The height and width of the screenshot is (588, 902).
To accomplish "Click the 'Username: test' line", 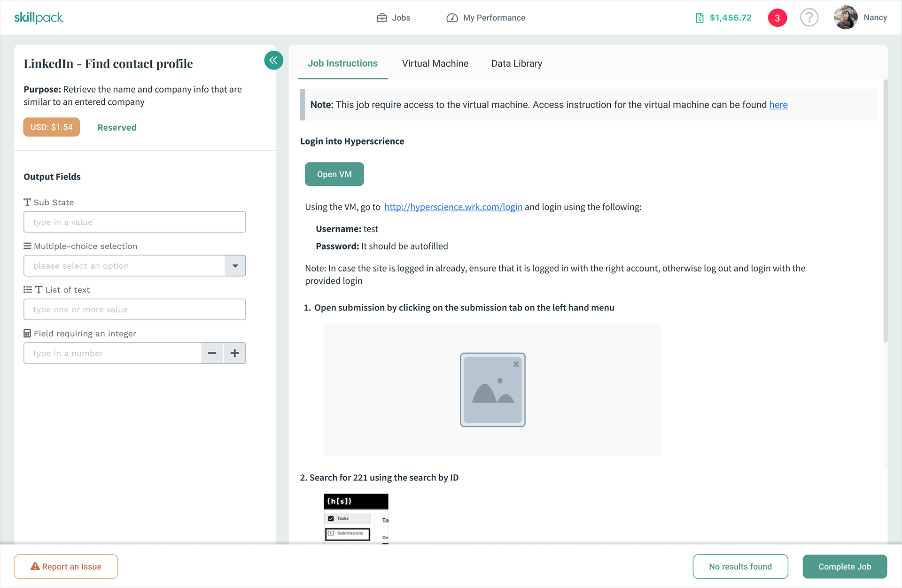I will click(x=347, y=229).
